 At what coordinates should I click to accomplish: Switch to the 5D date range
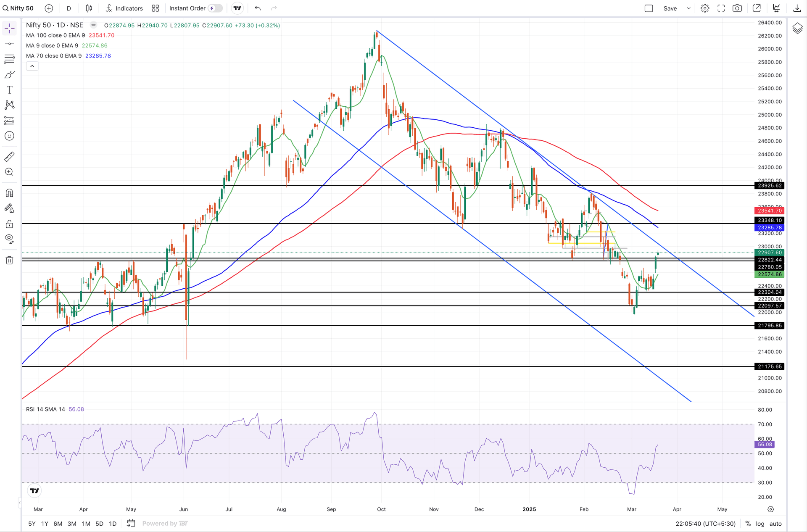[99, 524]
